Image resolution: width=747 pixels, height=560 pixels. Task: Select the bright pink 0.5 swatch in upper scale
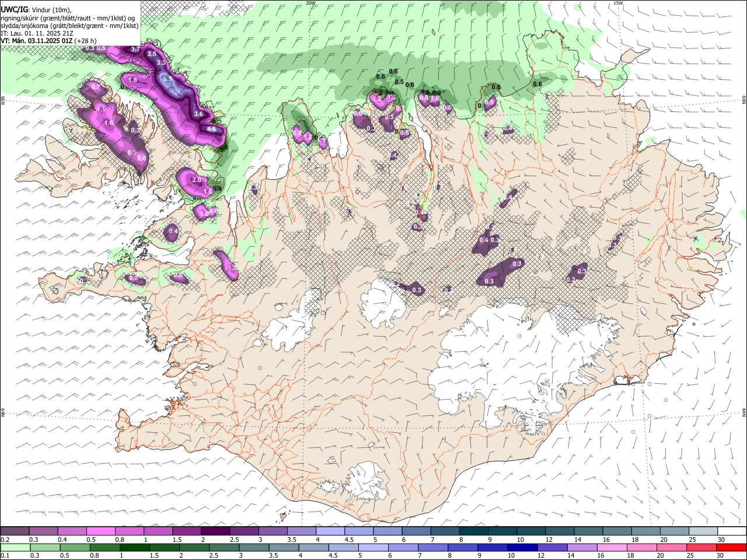coord(100,531)
